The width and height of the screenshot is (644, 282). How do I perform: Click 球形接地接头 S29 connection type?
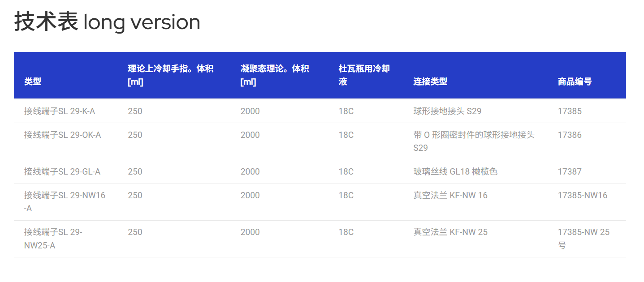(x=447, y=111)
